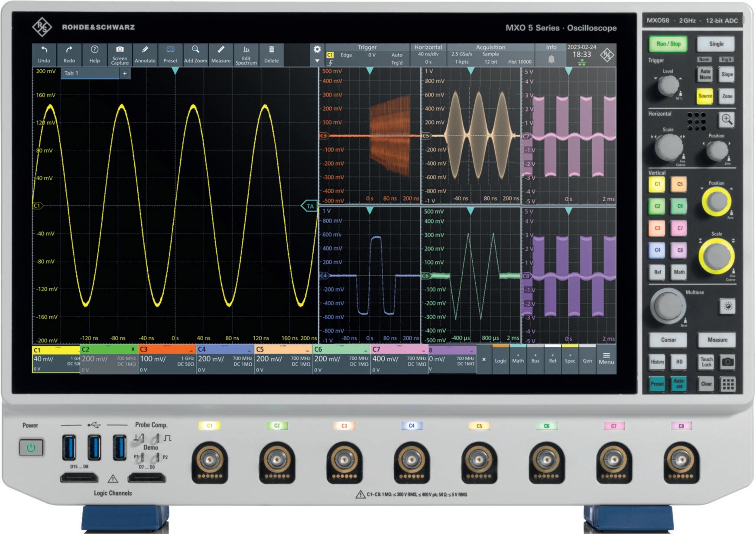Toggle the front-panel C8 channel key

point(679,250)
